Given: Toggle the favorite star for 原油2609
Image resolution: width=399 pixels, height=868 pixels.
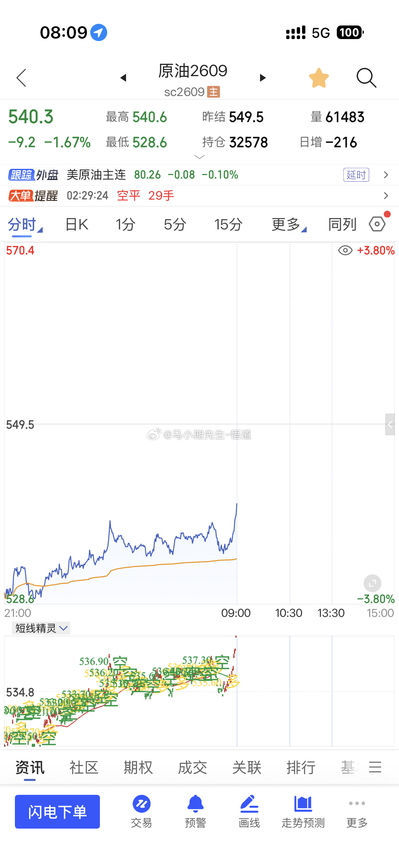Looking at the screenshot, I should click(319, 78).
